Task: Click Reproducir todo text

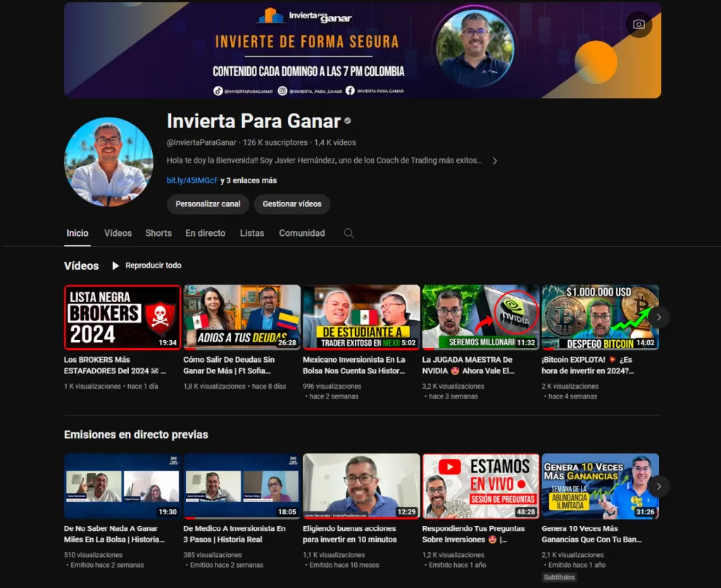Action: click(x=153, y=265)
